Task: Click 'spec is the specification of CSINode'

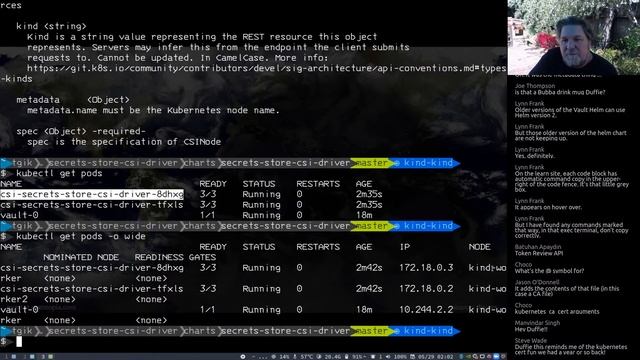Action: pos(124,142)
